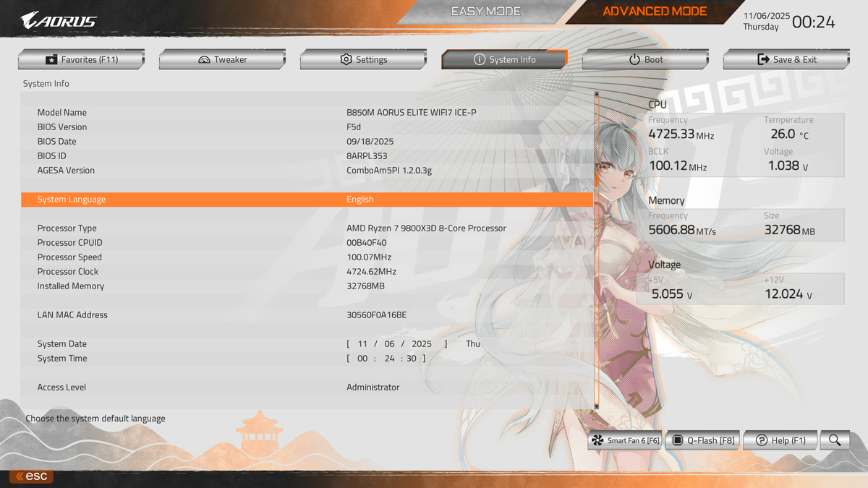
Task: Click the question icon on Help button
Action: (761, 440)
